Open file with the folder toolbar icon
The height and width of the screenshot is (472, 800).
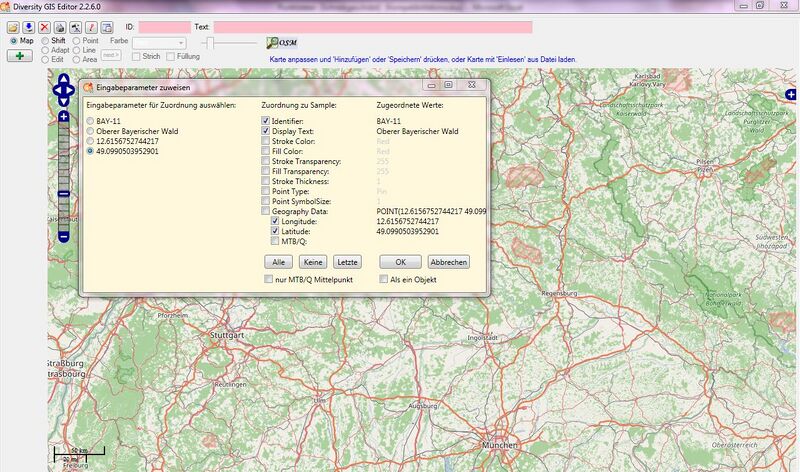[x=13, y=27]
